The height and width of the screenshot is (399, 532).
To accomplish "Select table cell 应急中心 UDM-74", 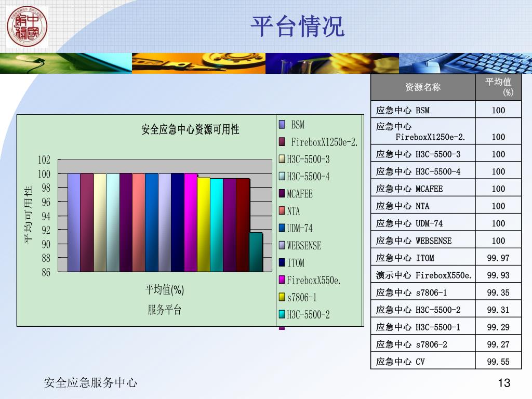I will (x=423, y=223).
